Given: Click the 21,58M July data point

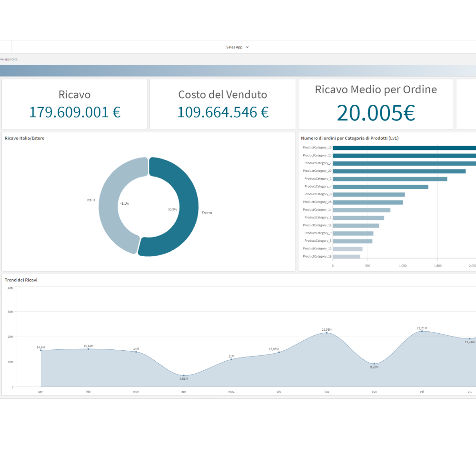Looking at the screenshot, I should tap(326, 334).
